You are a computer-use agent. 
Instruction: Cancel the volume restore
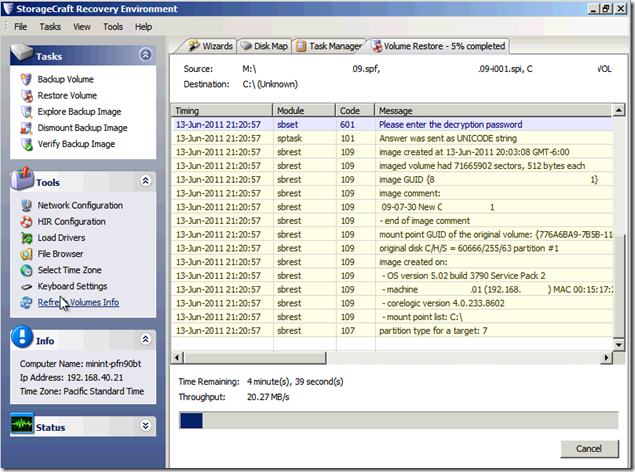tap(589, 449)
